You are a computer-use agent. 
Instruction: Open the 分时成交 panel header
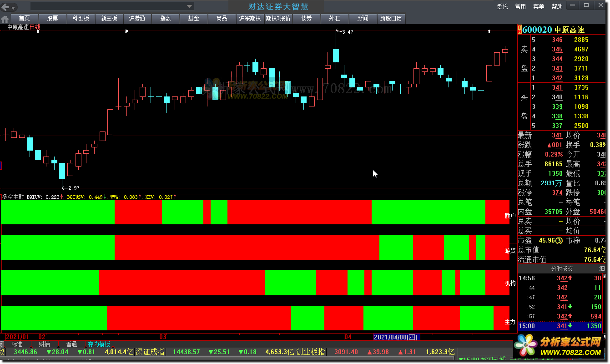[x=562, y=269]
